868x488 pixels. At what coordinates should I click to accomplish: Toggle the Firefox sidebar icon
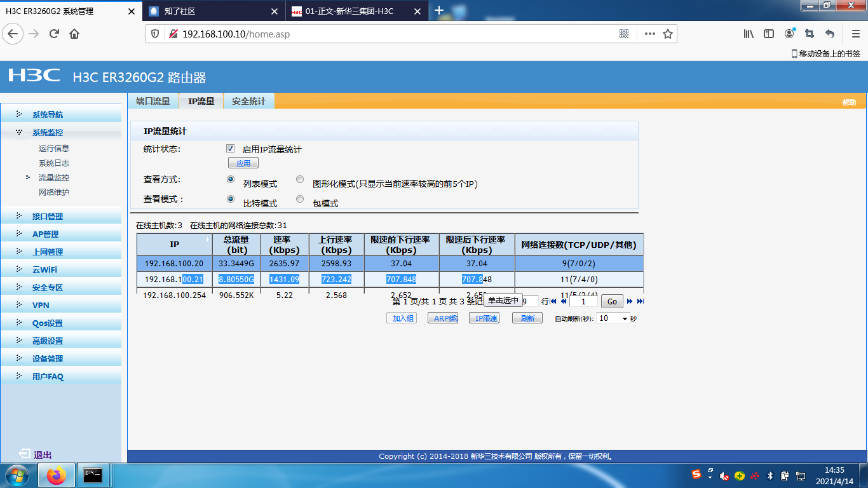pos(769,34)
